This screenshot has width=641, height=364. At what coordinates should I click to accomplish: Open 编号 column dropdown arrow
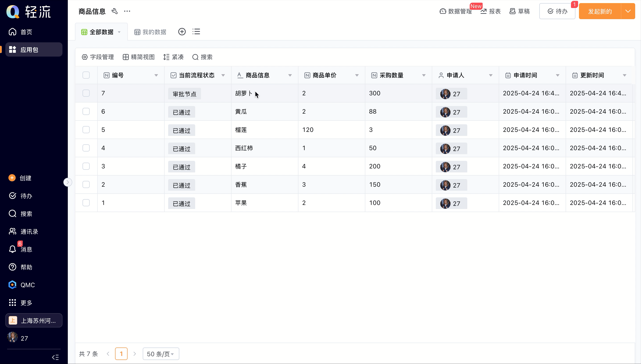click(x=156, y=76)
